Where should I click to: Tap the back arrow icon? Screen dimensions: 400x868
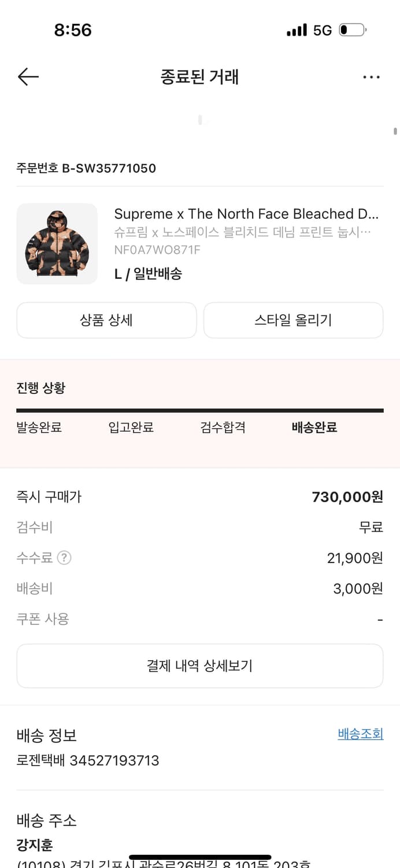(x=28, y=76)
